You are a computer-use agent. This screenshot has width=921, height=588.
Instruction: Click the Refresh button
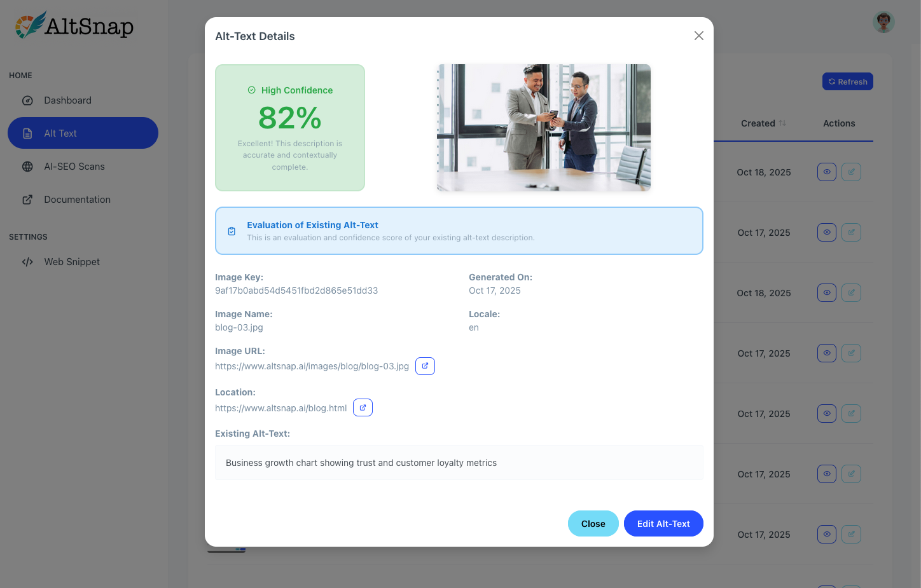click(x=847, y=81)
